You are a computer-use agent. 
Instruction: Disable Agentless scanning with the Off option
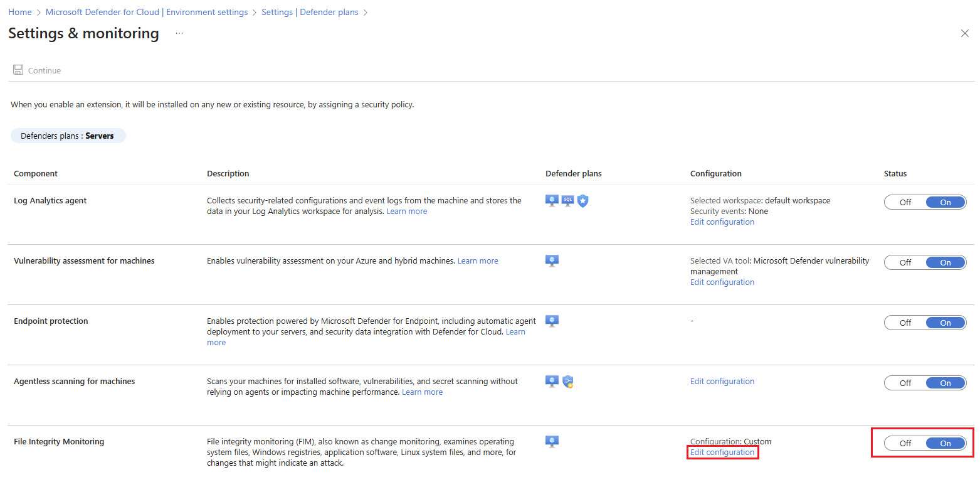905,383
